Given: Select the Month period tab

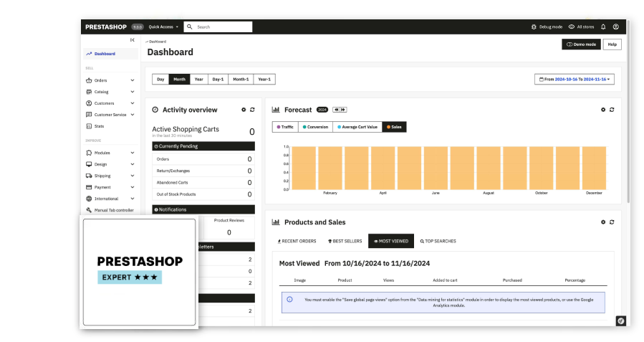Looking at the screenshot, I should tap(180, 80).
